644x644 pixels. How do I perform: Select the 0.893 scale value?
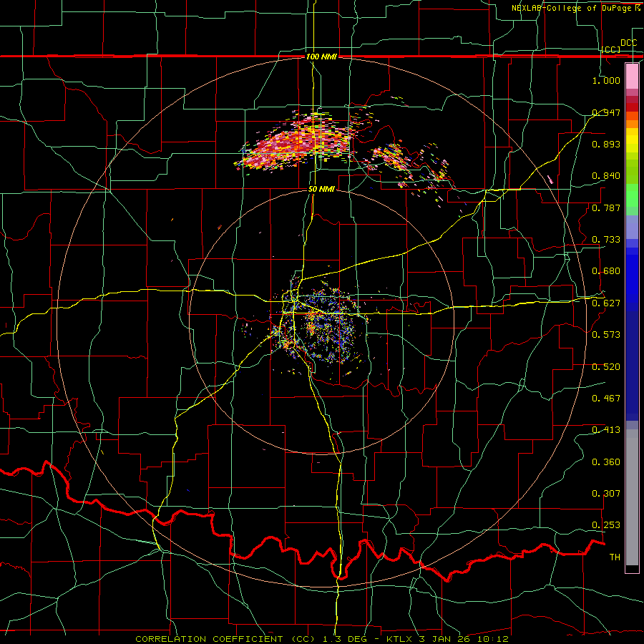606,144
